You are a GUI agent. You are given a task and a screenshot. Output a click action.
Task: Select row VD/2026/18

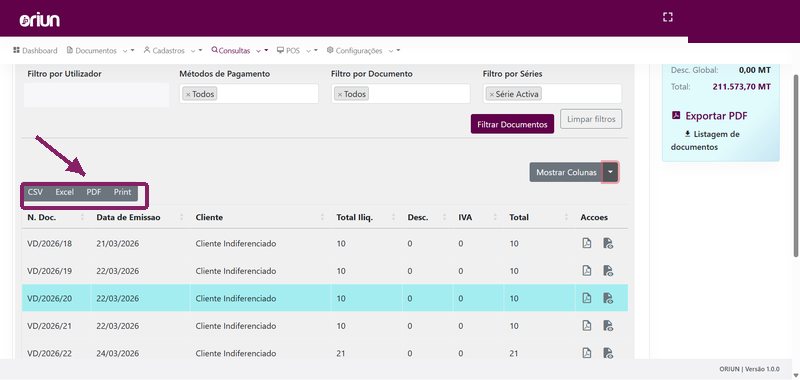click(x=324, y=243)
